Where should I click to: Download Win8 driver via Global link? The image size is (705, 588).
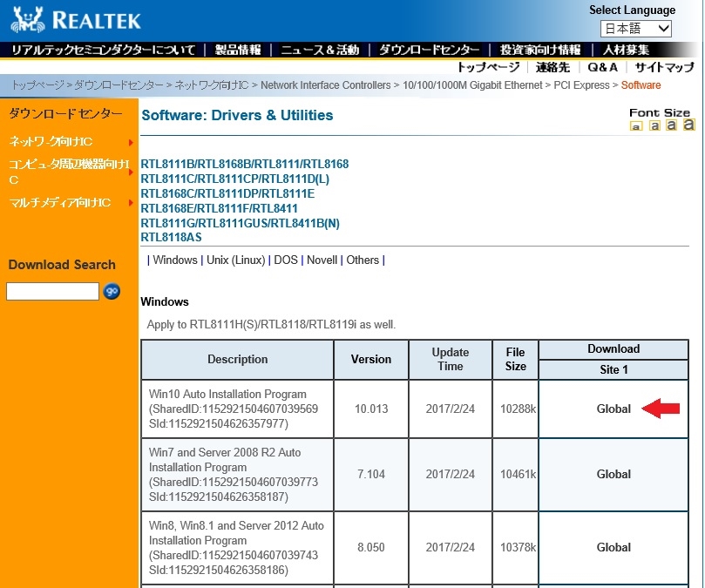pos(613,547)
